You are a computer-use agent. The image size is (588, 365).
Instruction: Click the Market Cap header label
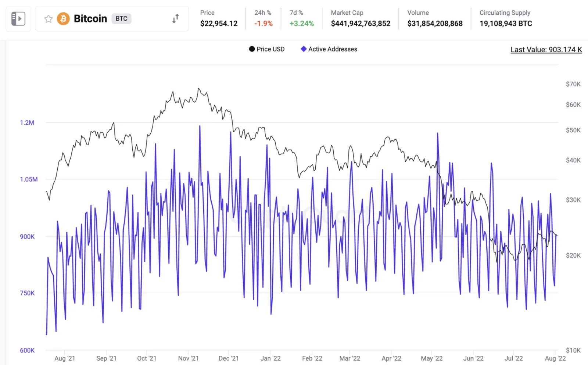347,13
